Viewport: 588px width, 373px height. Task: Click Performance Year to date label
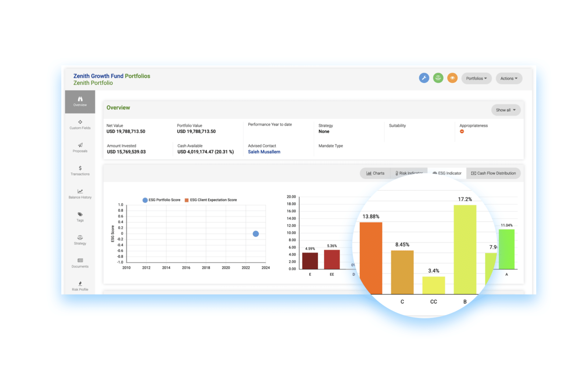[270, 125]
